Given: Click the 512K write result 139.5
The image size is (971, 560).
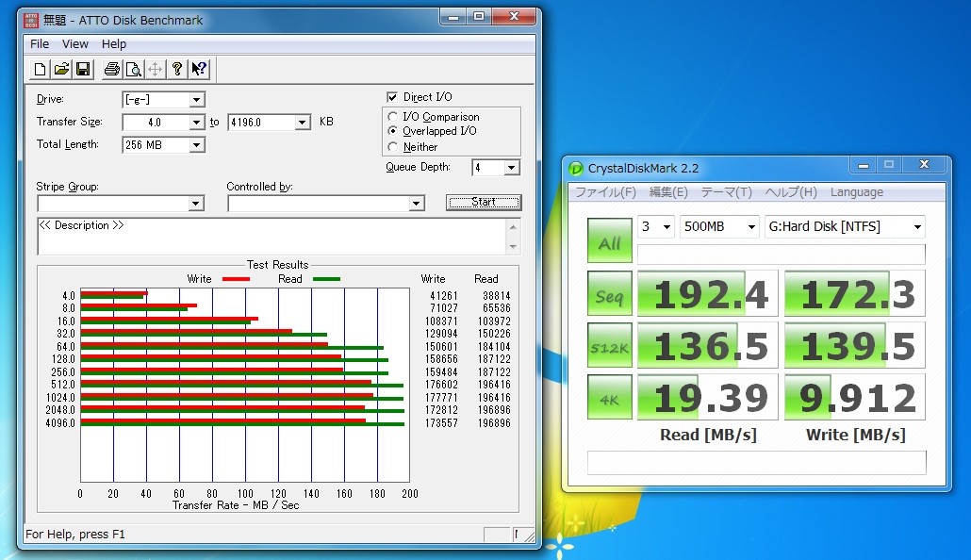Looking at the screenshot, I should (855, 346).
